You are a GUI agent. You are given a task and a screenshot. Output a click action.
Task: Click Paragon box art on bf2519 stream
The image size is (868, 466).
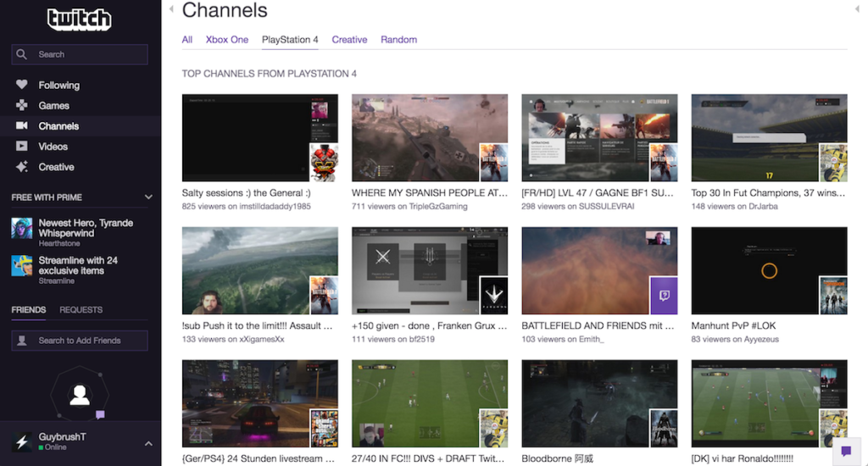[494, 295]
